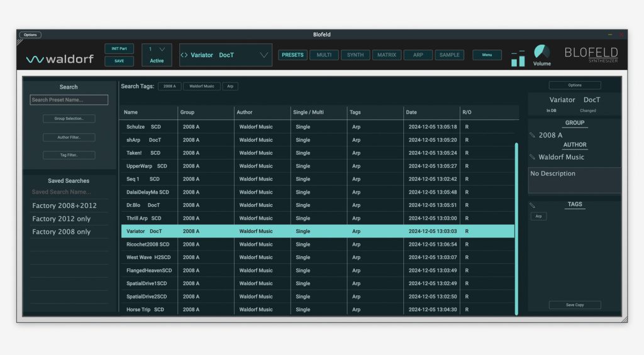Click the preset list vertical scrollbar
644x355 pixels.
(516, 229)
